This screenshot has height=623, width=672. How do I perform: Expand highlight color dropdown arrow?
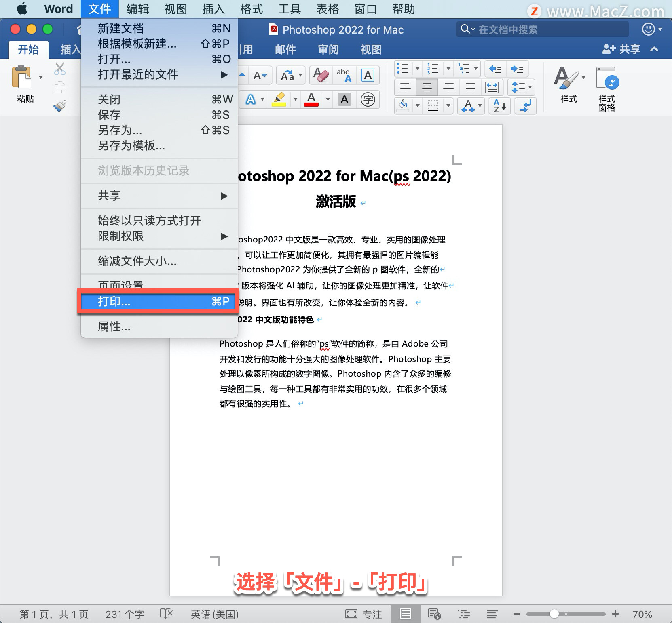point(296,99)
